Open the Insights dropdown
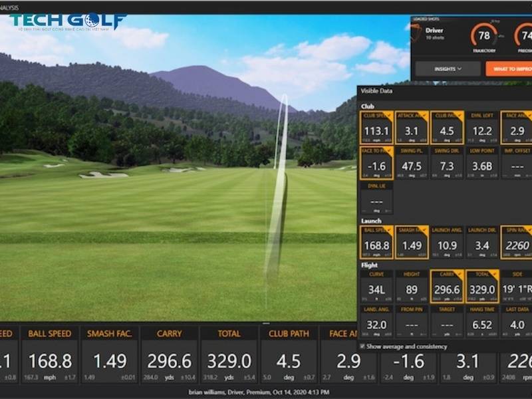532x399 pixels. point(448,68)
